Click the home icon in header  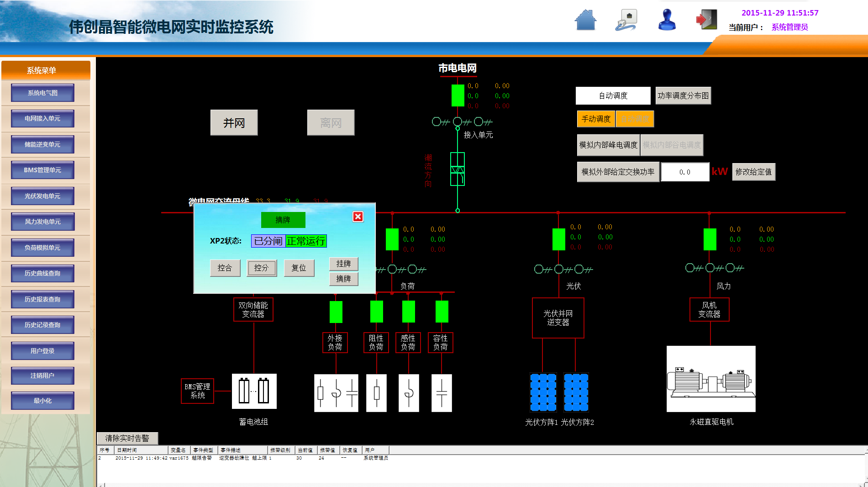[x=586, y=20]
